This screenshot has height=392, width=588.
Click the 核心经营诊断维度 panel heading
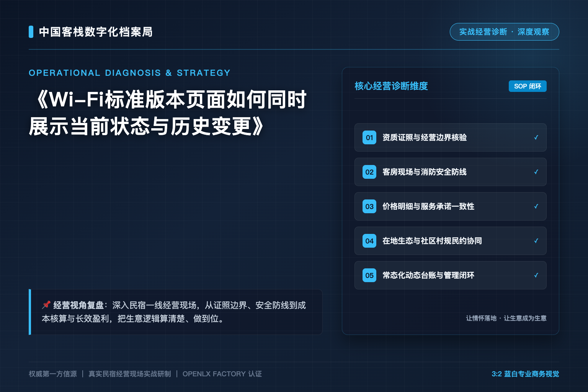(x=391, y=86)
